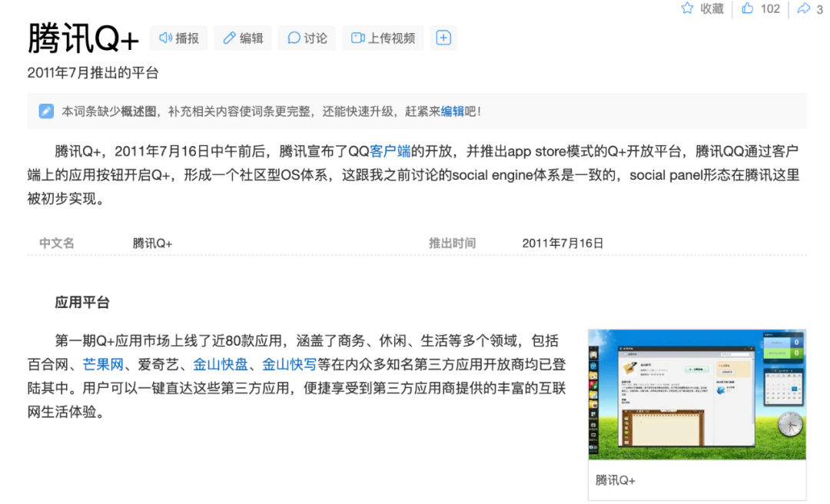Click the 应用平台 section heading

(x=82, y=302)
